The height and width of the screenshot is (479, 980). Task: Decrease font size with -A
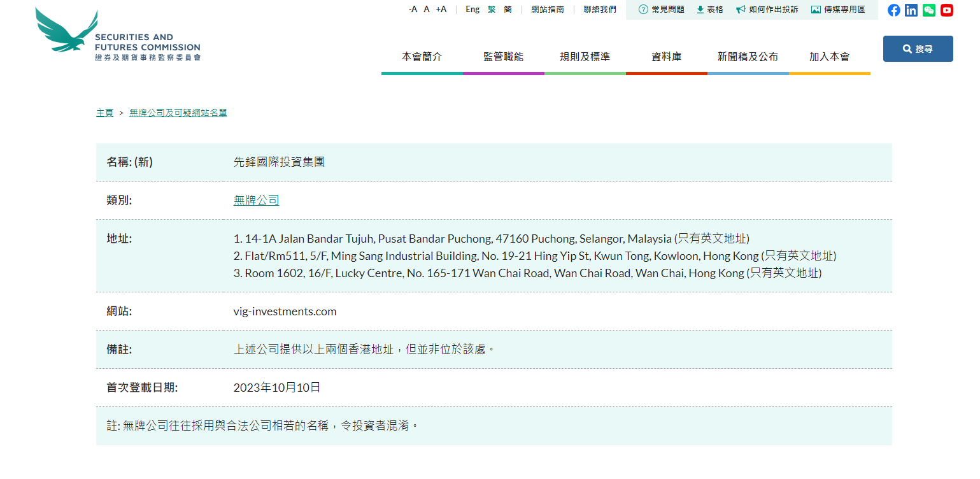(413, 10)
